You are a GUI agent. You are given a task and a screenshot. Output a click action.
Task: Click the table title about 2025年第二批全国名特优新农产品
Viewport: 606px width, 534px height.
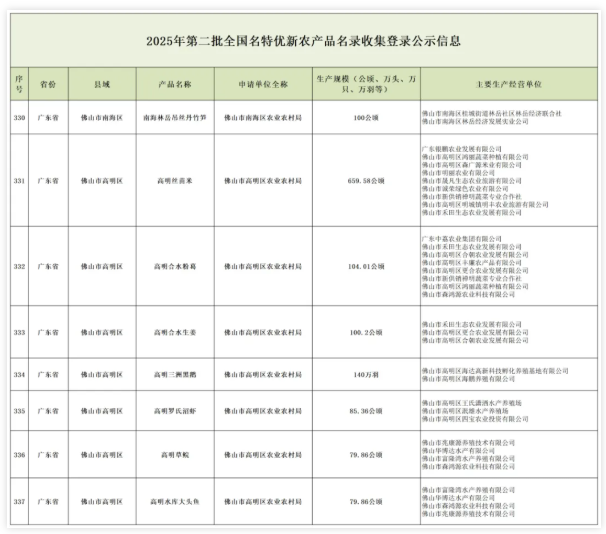(x=303, y=41)
